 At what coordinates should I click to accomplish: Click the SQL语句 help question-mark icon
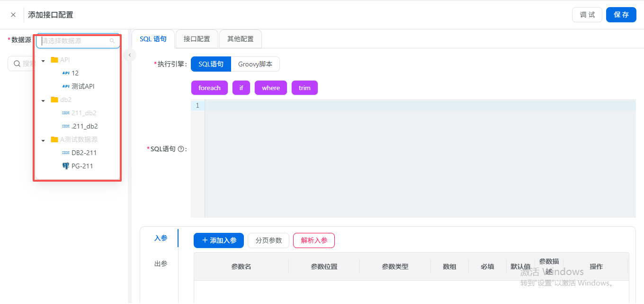tap(180, 149)
